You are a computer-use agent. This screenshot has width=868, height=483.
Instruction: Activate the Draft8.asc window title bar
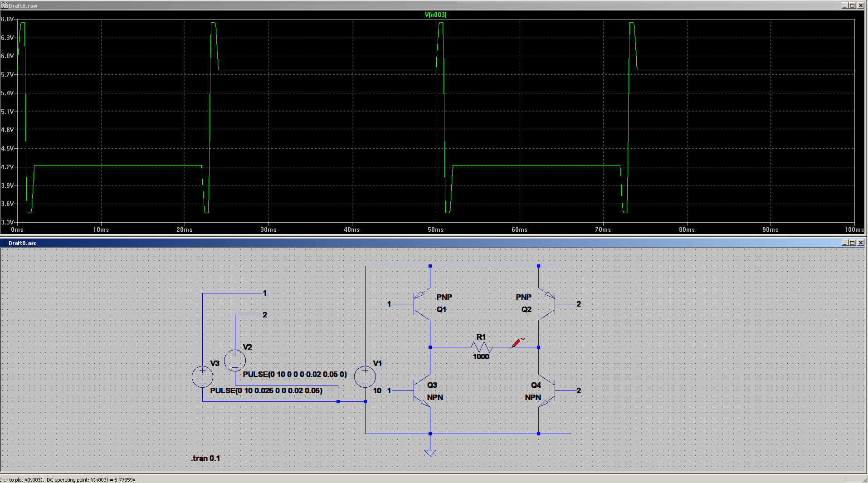pyautogui.click(x=408, y=243)
